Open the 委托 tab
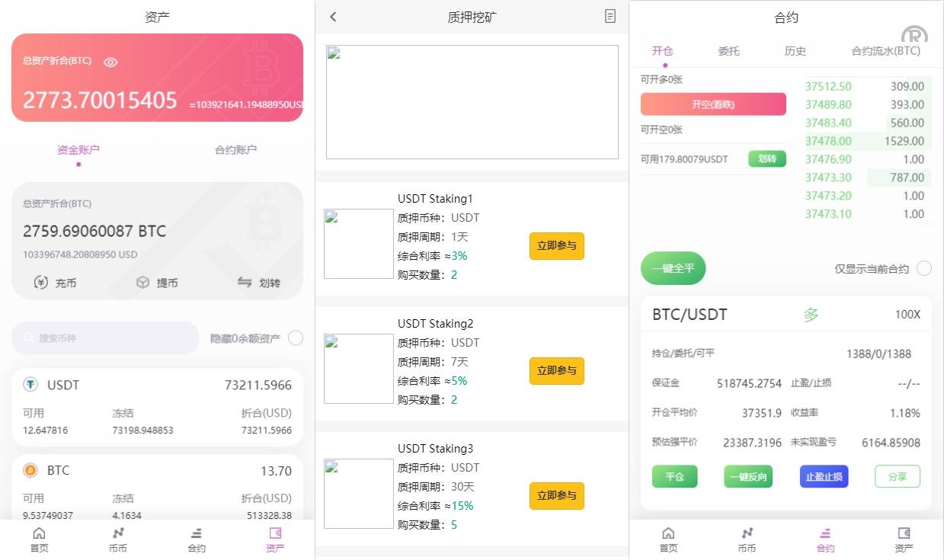 [728, 51]
